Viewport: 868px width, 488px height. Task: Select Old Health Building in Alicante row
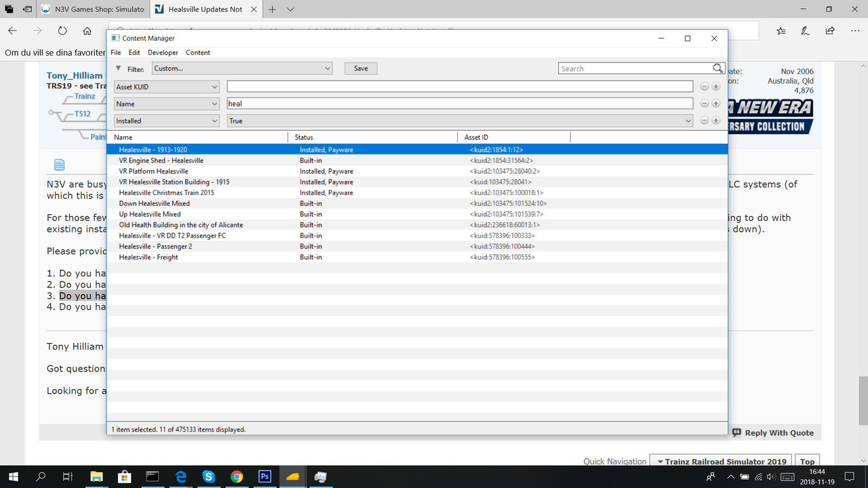point(417,225)
